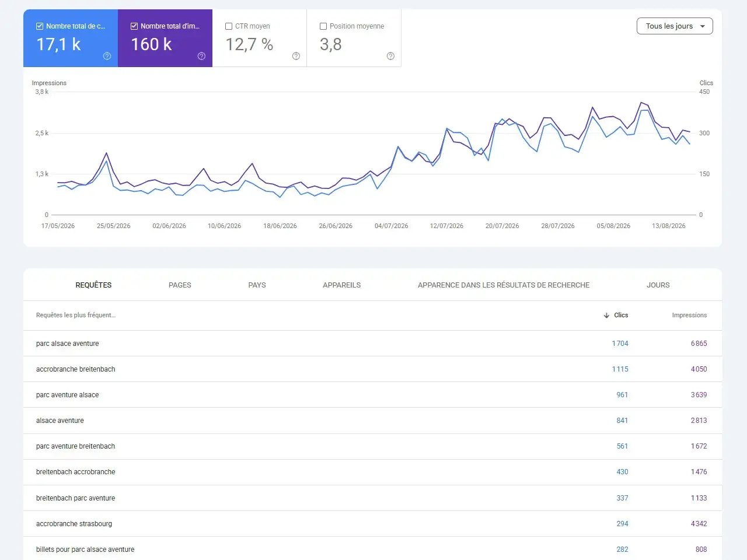The height and width of the screenshot is (560, 747).
Task: Enable the CTR moyen checkbox
Action: coord(229,26)
